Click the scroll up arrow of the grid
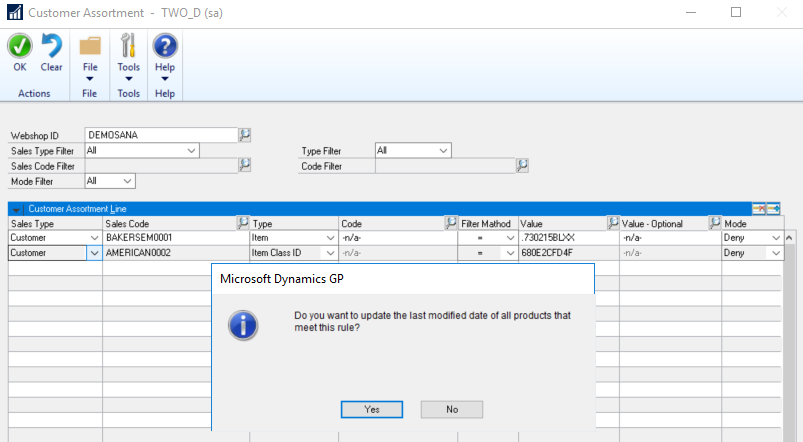Image resolution: width=803 pixels, height=442 pixels. (789, 238)
